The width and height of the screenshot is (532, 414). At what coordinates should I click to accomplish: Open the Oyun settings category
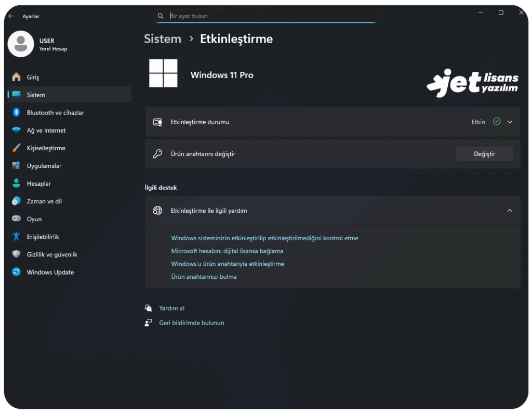[34, 219]
